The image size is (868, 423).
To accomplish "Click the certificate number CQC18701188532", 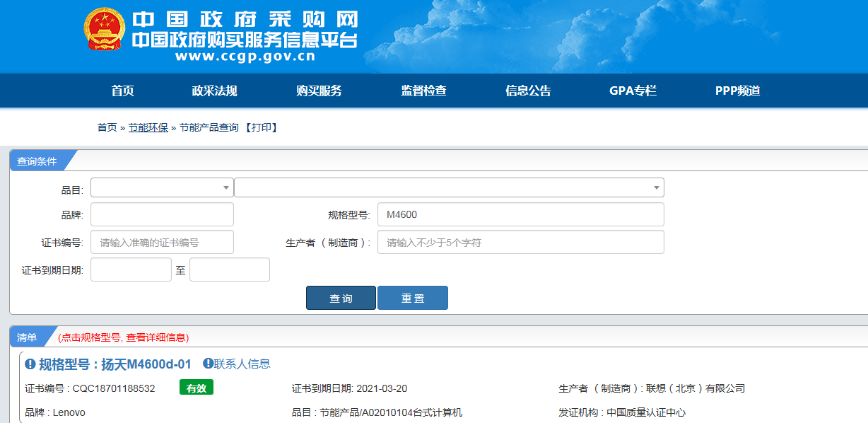I will pos(114,388).
